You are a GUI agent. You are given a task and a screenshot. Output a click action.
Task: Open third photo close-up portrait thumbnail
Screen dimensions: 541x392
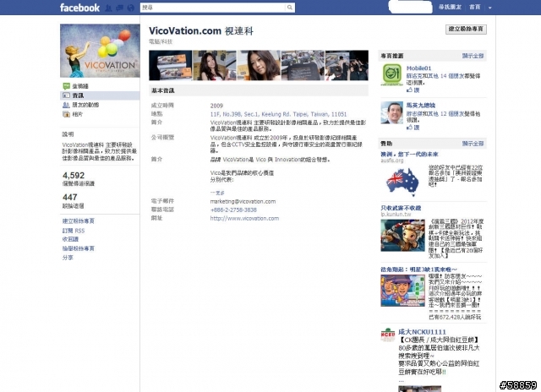(259, 65)
